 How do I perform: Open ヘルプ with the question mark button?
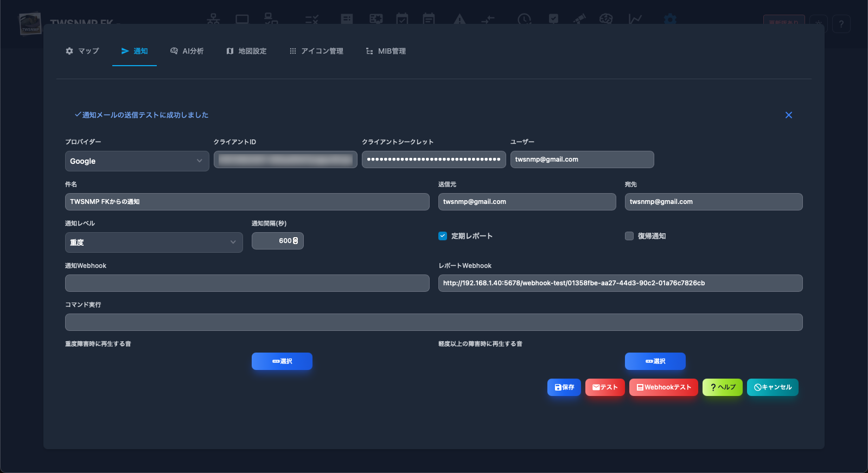pos(722,387)
